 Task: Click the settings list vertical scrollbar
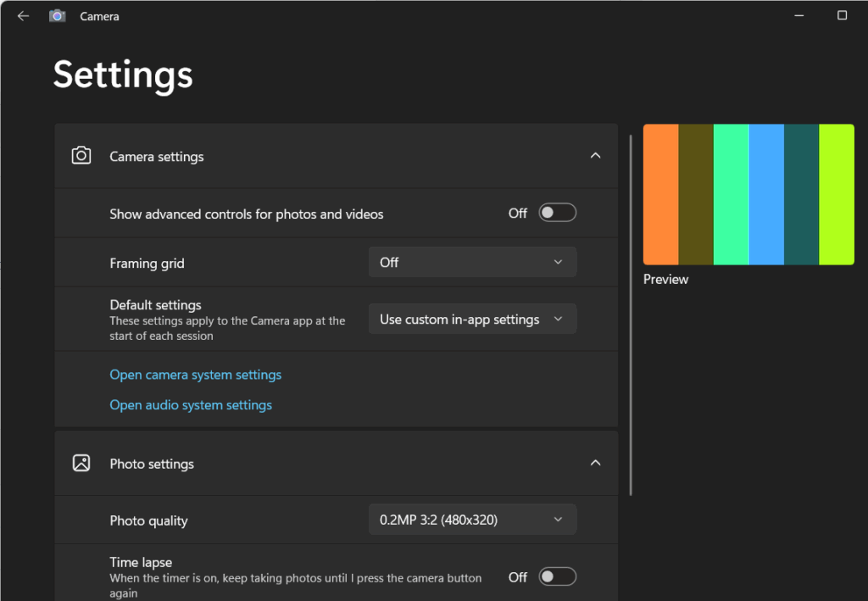pos(631,314)
